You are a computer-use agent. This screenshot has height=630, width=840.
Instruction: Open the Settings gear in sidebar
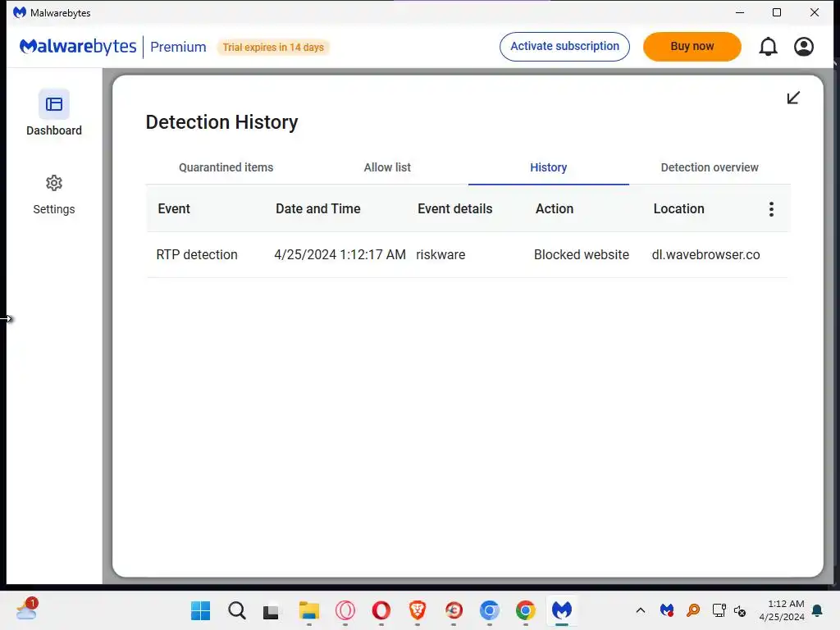pos(54,183)
